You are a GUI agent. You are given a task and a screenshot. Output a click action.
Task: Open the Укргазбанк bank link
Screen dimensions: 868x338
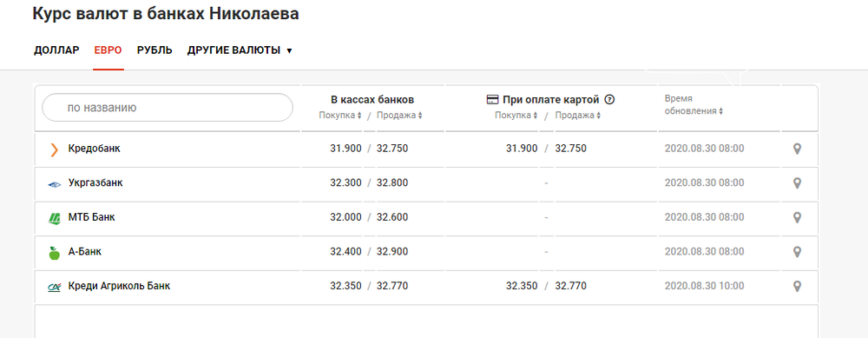[95, 182]
